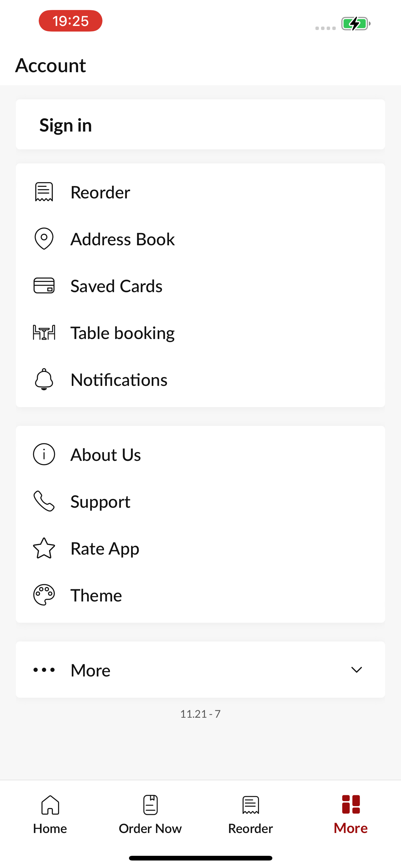401x868 pixels.
Task: Tap the Sign in button
Action: pos(200,125)
